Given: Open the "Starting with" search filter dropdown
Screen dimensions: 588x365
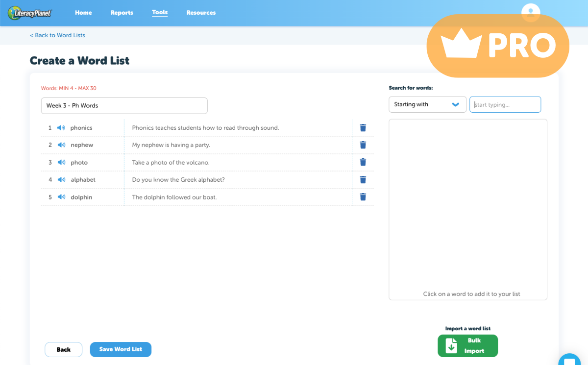Looking at the screenshot, I should [427, 104].
